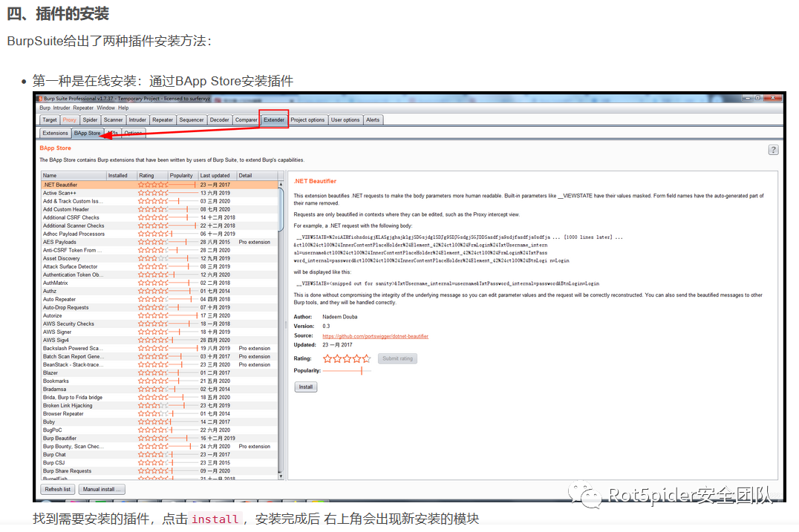Open the Extender tab
Image resolution: width=799 pixels, height=532 pixels.
(274, 120)
